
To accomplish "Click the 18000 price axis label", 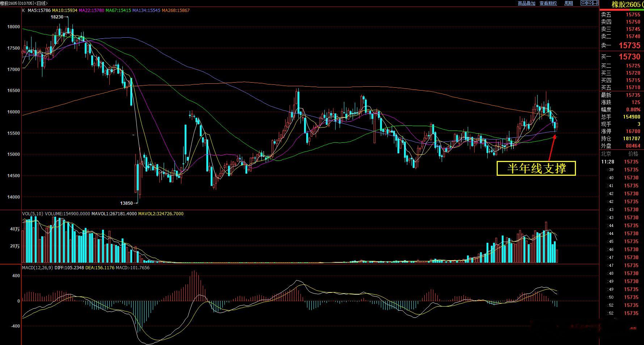I will click(x=14, y=27).
